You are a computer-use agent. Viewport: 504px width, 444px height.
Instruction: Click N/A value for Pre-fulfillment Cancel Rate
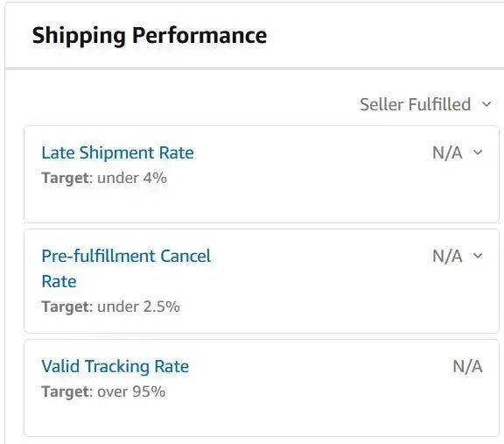coord(447,257)
